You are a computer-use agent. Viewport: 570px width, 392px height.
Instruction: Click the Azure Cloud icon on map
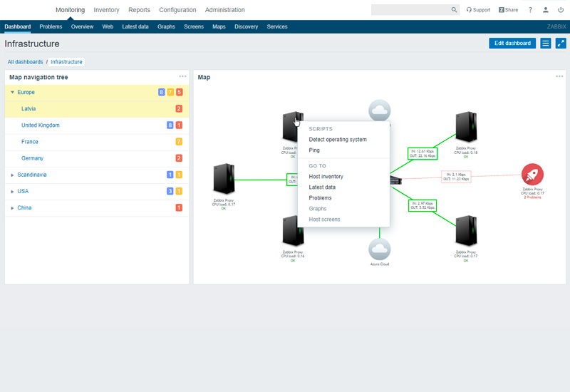click(380, 249)
